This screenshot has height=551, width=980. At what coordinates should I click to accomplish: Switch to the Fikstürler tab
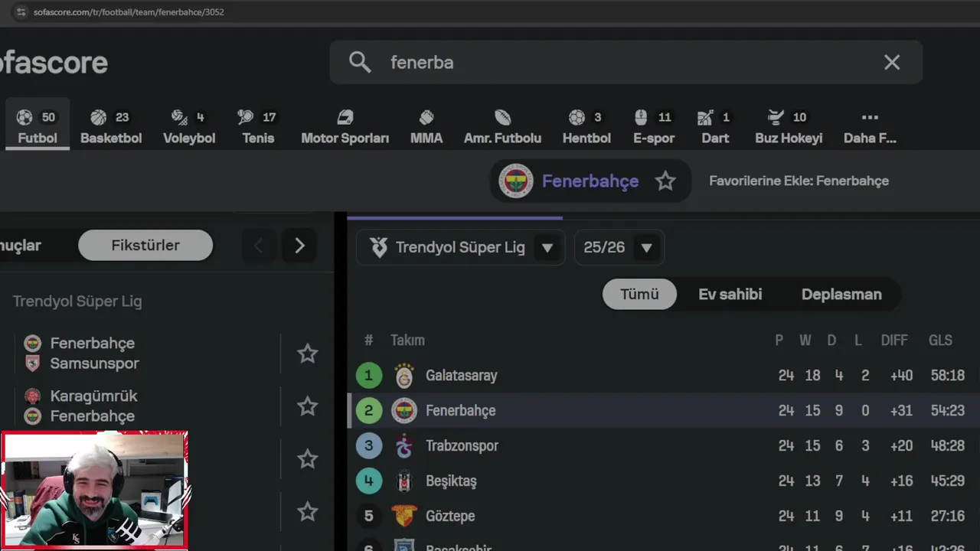145,246
